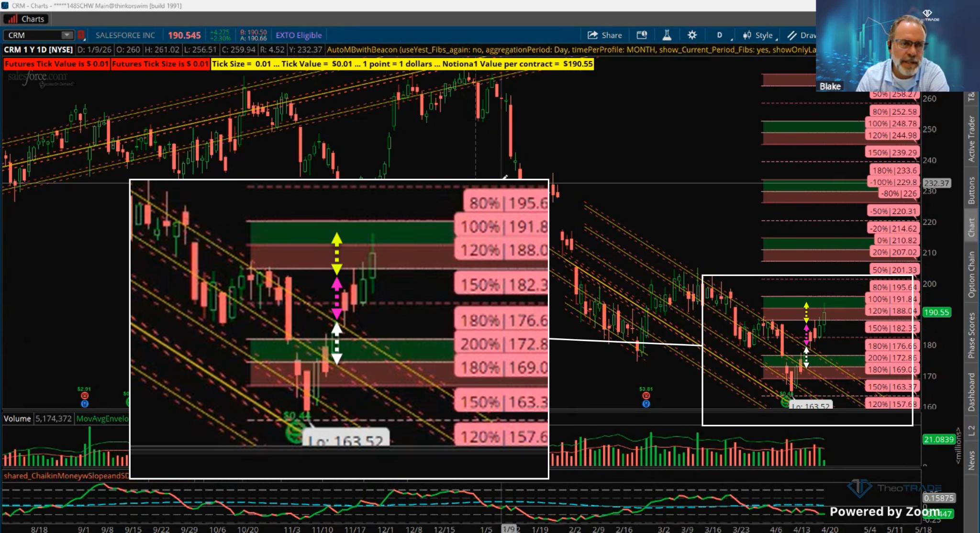
Task: Click the SALESFORCE INC company name
Action: [125, 35]
